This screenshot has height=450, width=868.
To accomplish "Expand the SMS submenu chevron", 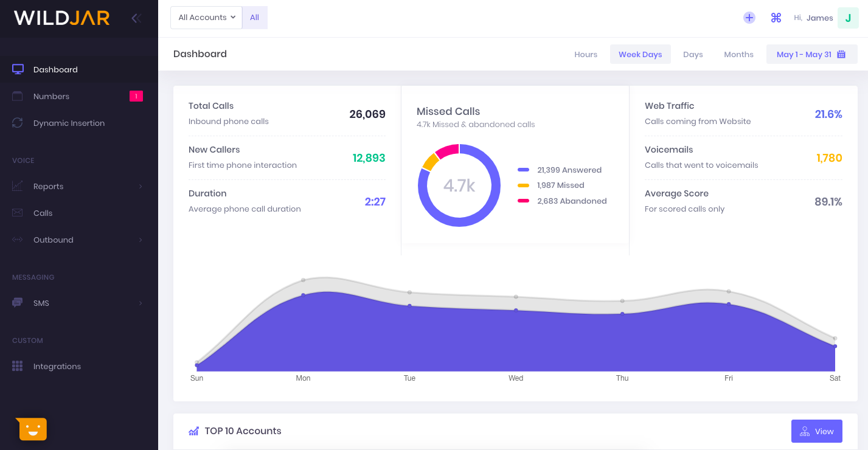I will 141,302.
